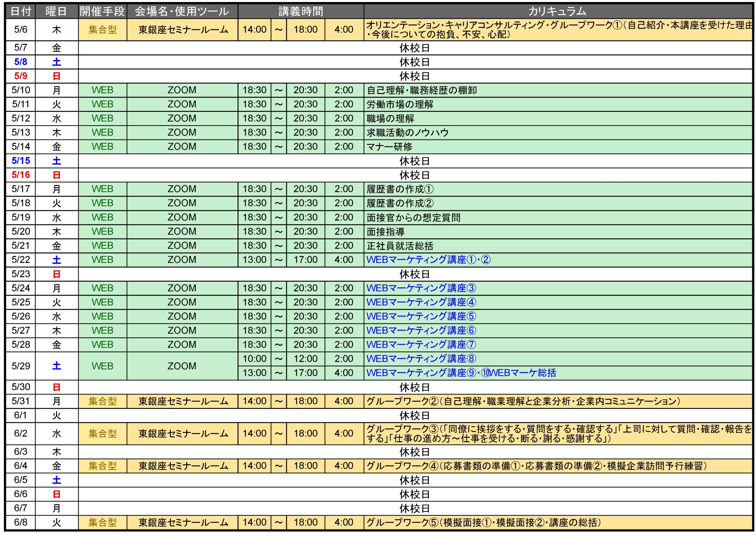Click 18:30 in the 5/17 row
The height and width of the screenshot is (536, 756).
tap(255, 189)
